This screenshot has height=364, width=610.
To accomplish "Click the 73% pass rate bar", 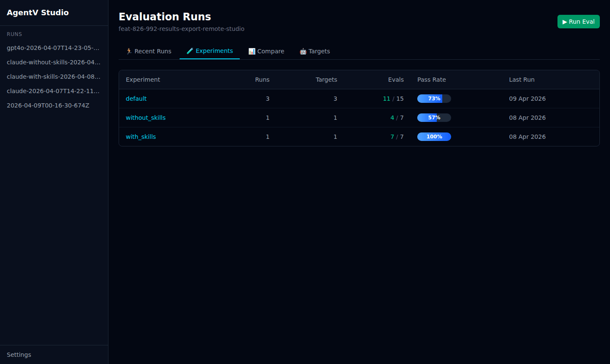I will pos(434,99).
